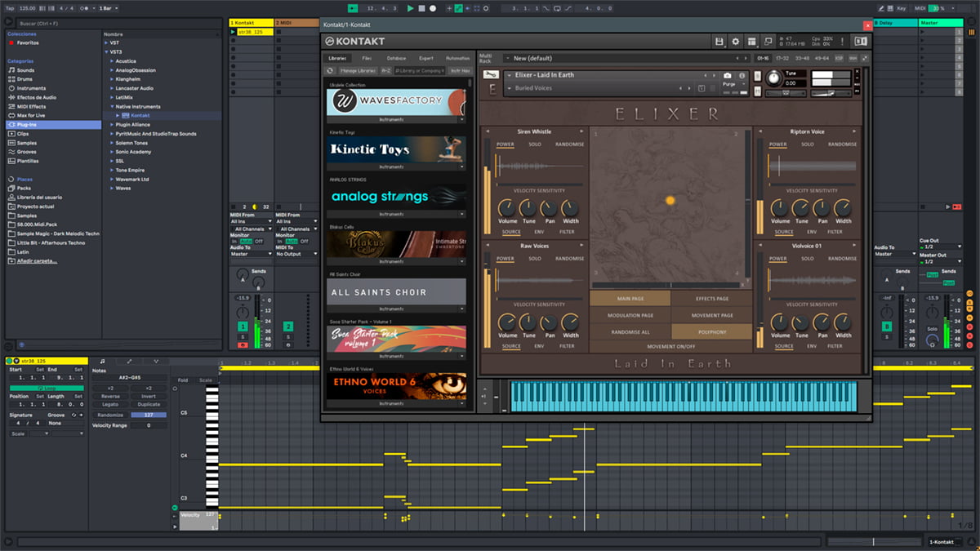This screenshot has width=980, height=551.
Task: Open the 1 Bar quantization dropdown
Action: [108, 8]
